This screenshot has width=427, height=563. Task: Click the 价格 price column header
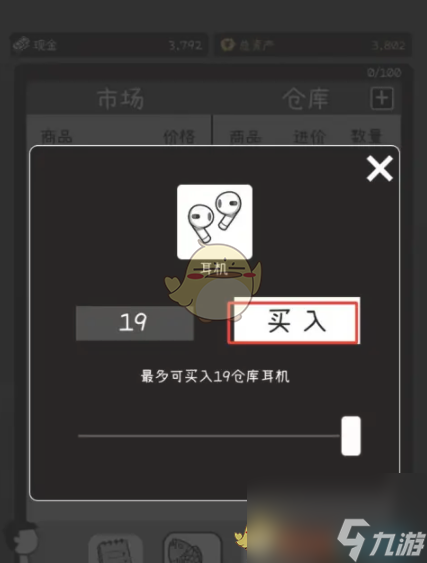tap(179, 136)
